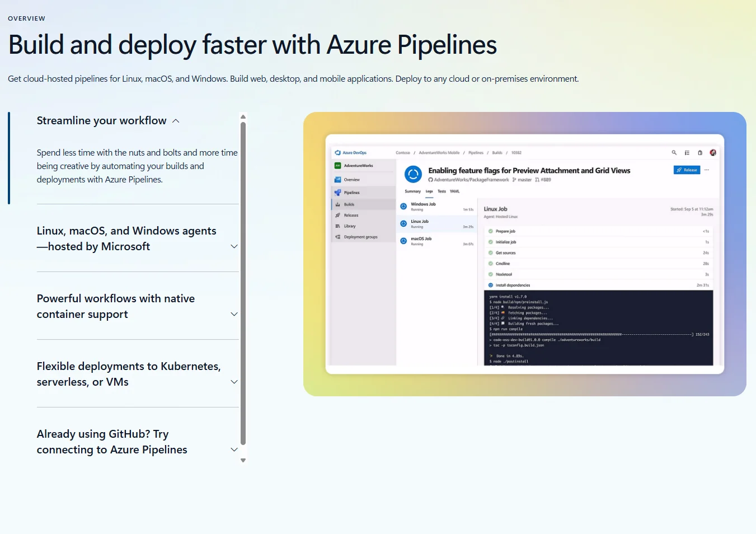Click the macOS Job running status icon

403,241
